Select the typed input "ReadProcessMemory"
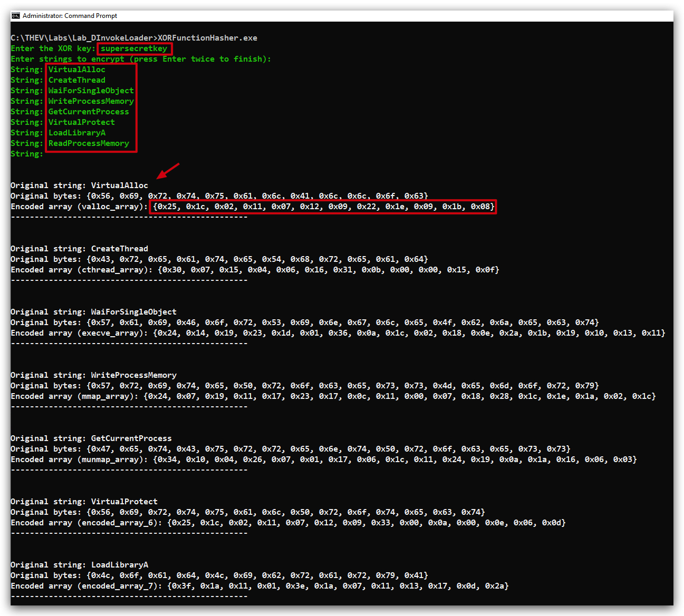The image size is (684, 616). (x=89, y=143)
